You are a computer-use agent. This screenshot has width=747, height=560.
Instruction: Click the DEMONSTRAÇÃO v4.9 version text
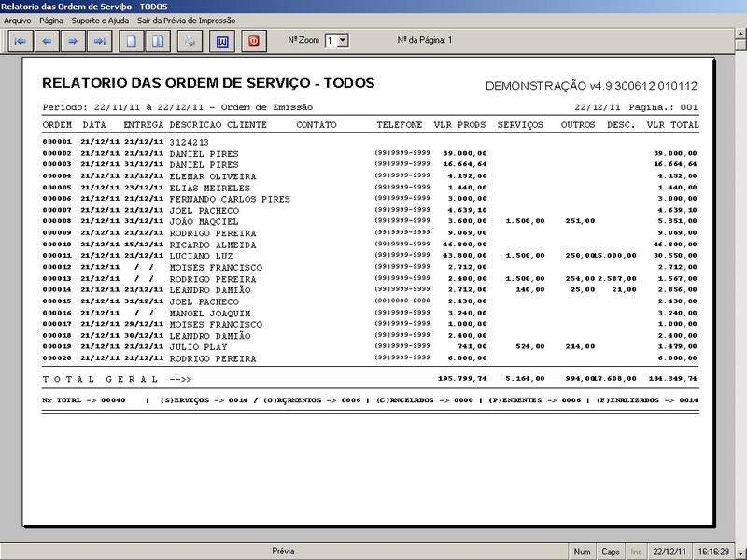[591, 86]
